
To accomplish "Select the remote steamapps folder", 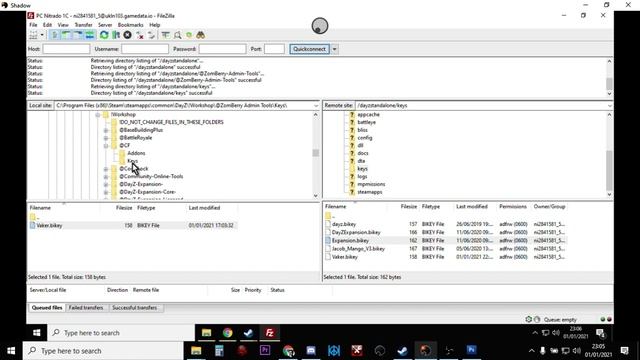I will pos(369,192).
